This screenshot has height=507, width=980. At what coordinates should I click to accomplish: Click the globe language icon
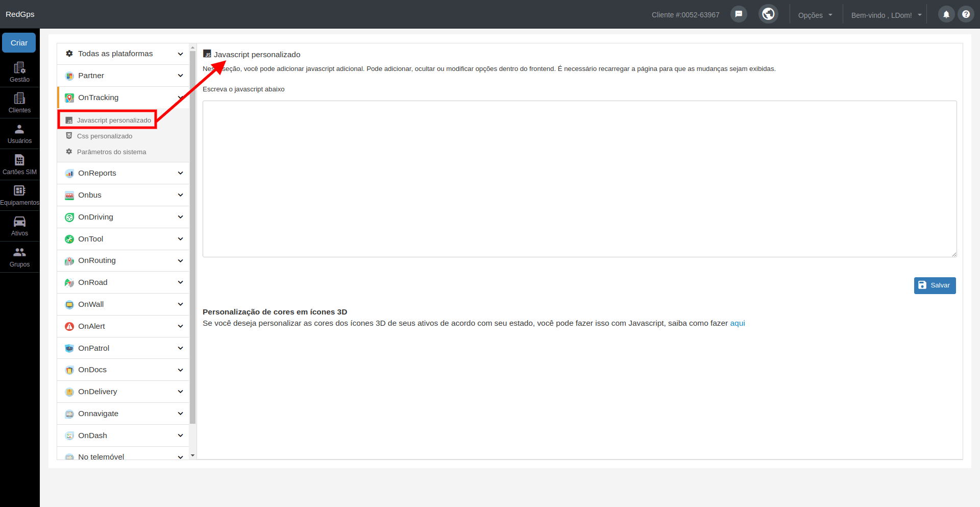point(768,14)
